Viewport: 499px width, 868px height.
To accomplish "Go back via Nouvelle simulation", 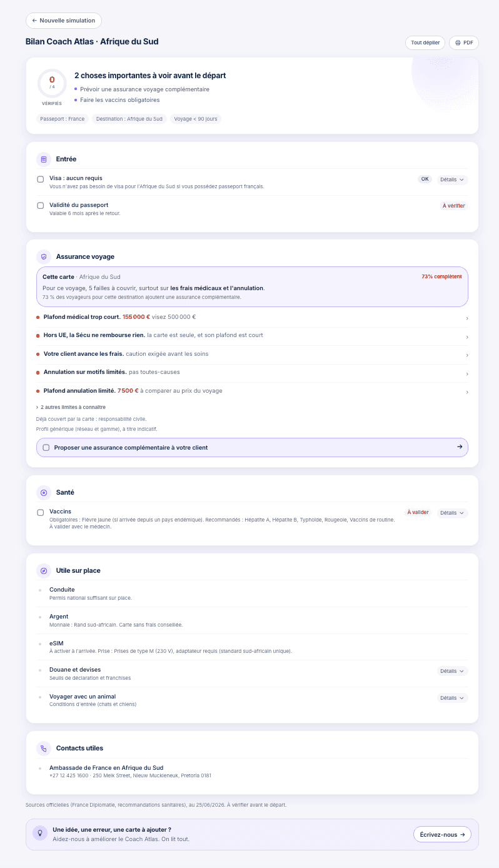I will pos(64,21).
